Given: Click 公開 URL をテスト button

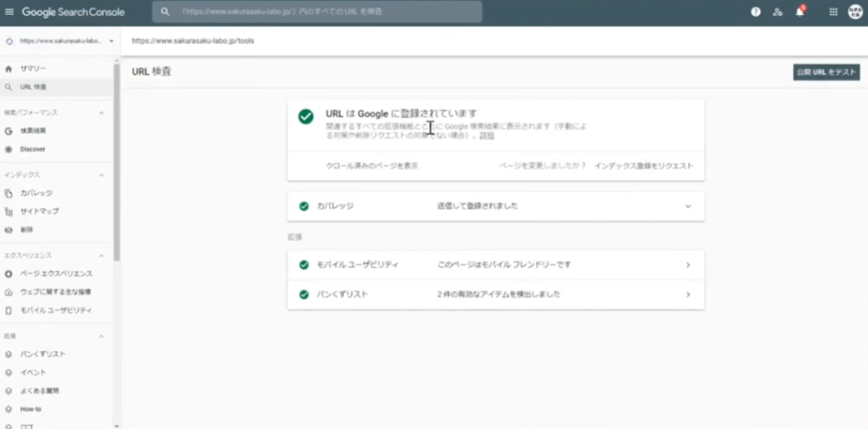Looking at the screenshot, I should click(826, 72).
